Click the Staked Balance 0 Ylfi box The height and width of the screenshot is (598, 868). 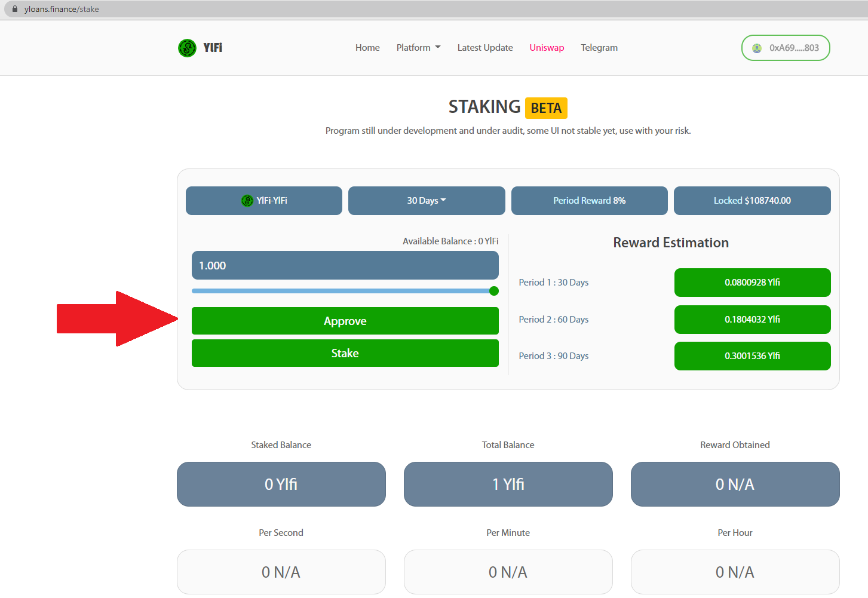pyautogui.click(x=281, y=484)
